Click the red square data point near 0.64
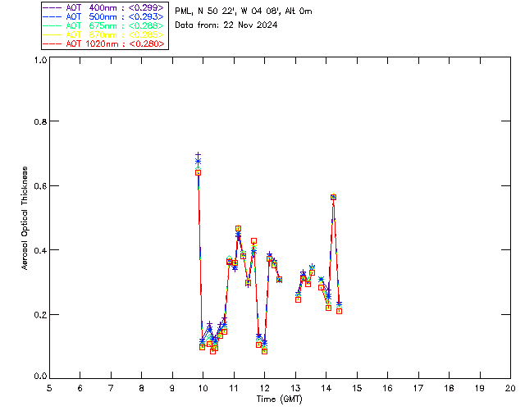Screen dimensions: 525x420 (x=198, y=172)
